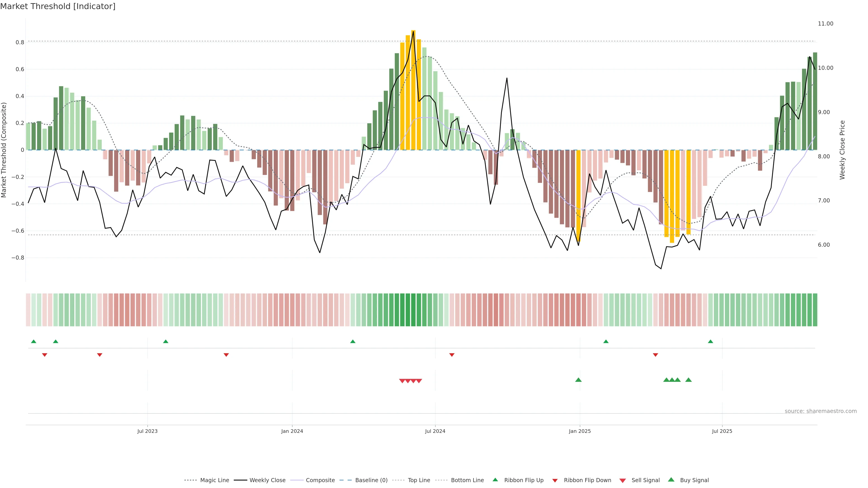Click the Market Threshold [Indicator] chart title
The height and width of the screenshot is (488, 868).
pyautogui.click(x=58, y=6)
